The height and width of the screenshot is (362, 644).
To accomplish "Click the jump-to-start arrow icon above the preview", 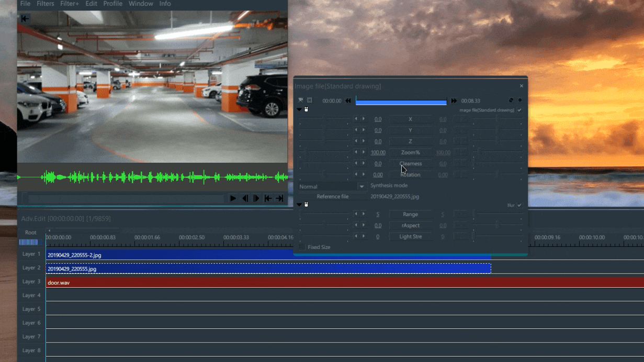I will (x=25, y=19).
